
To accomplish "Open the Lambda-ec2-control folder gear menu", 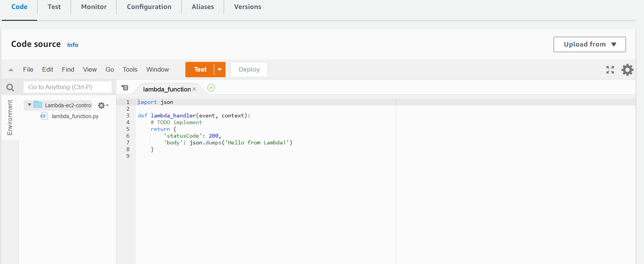I will click(102, 105).
